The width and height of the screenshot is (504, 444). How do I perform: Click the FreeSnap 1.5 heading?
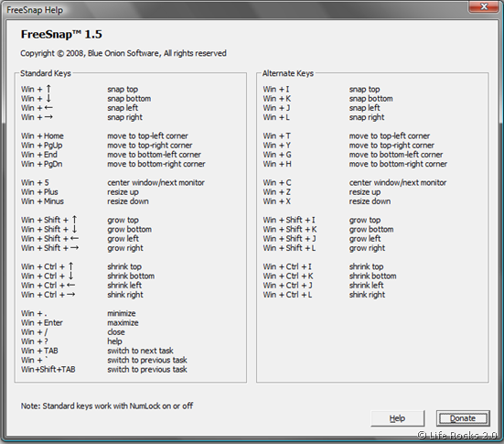[x=61, y=34]
